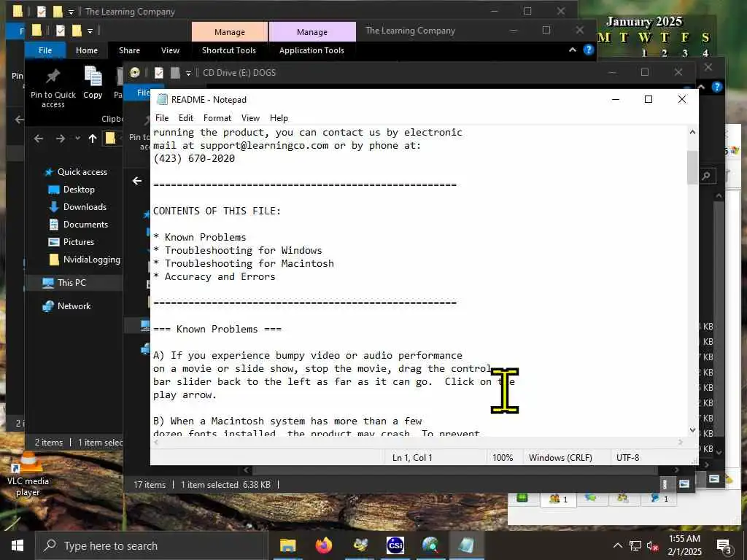Screen dimensions: 747x560
Task: Click the muted volume tray icon
Action: coord(653,545)
